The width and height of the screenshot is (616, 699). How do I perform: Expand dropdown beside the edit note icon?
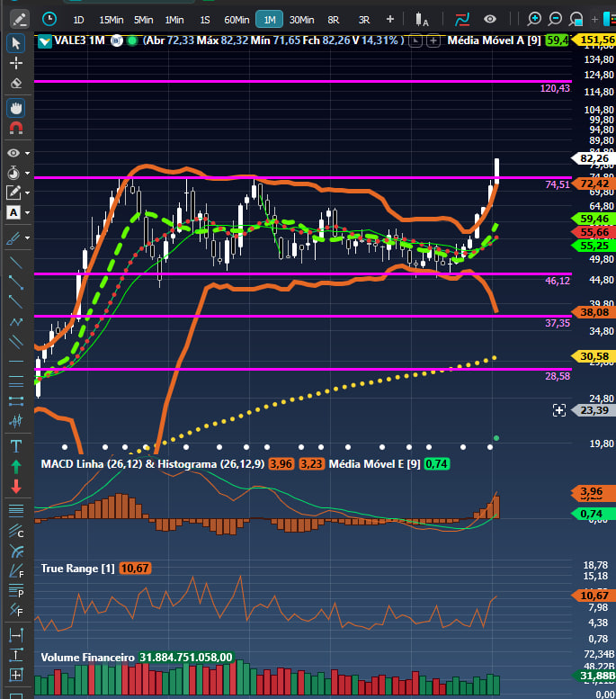pos(28,193)
